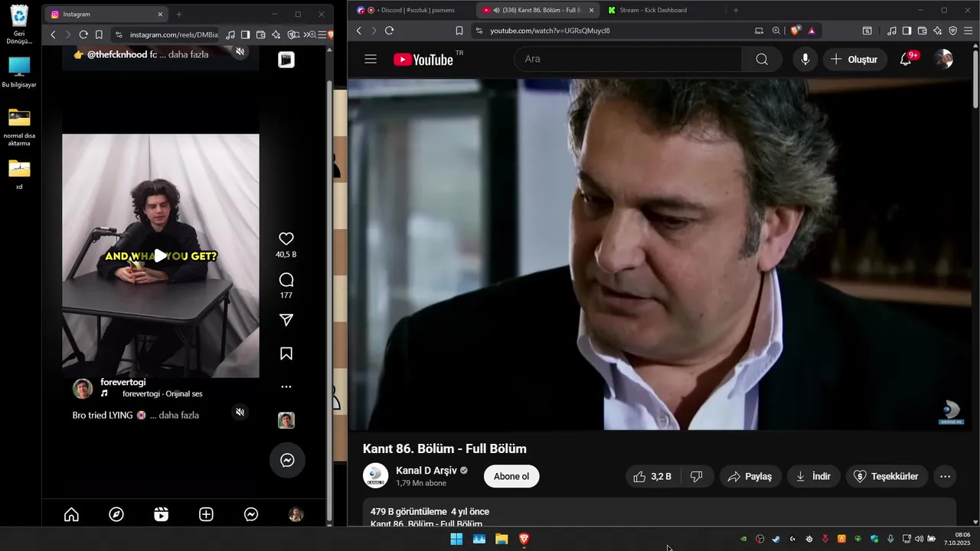The image size is (980, 551).
Task: Open Instagram Explore compass icon
Action: (x=116, y=515)
